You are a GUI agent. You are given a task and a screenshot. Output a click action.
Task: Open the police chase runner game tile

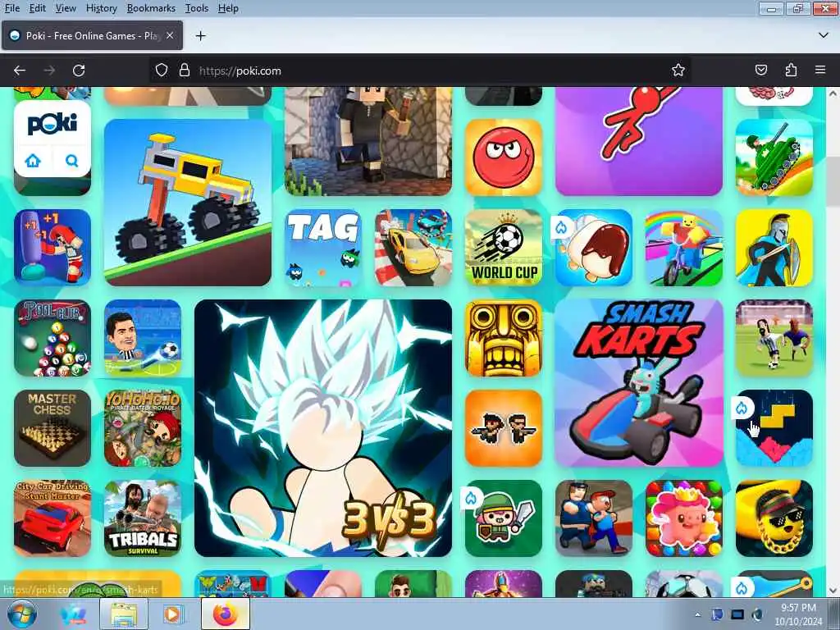click(x=594, y=518)
